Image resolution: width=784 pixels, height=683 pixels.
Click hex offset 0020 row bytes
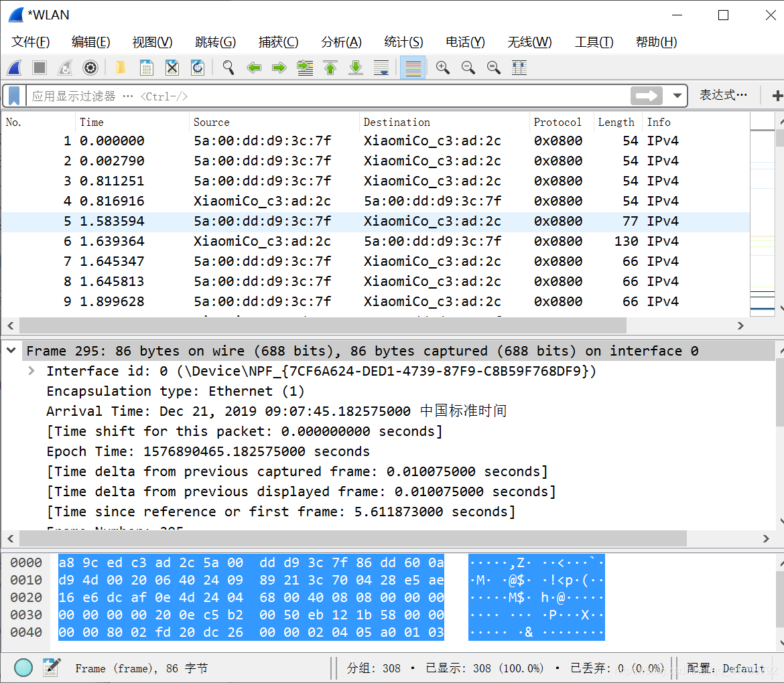click(x=251, y=597)
